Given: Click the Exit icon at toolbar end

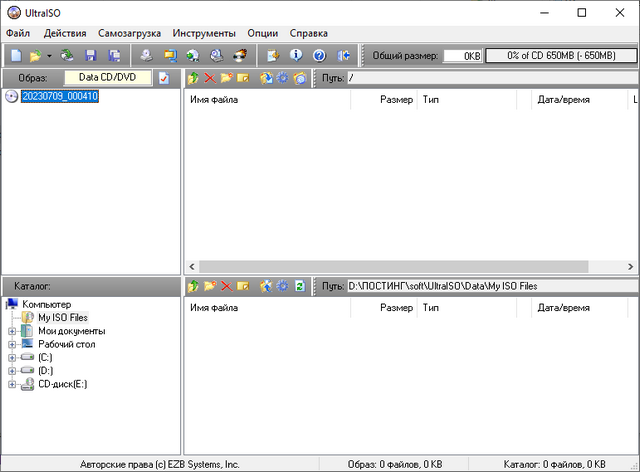Looking at the screenshot, I should pyautogui.click(x=345, y=56).
